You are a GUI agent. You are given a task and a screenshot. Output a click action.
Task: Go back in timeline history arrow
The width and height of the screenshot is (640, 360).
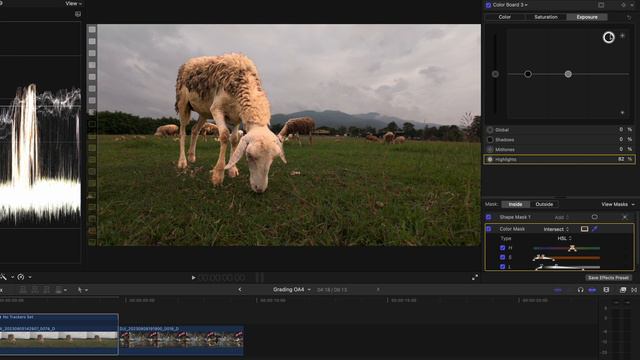click(x=240, y=290)
